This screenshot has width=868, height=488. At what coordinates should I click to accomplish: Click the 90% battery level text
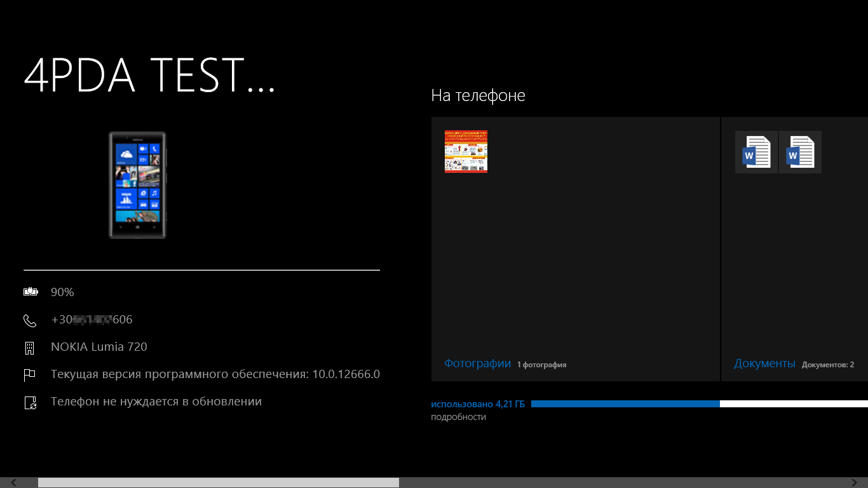coord(62,292)
